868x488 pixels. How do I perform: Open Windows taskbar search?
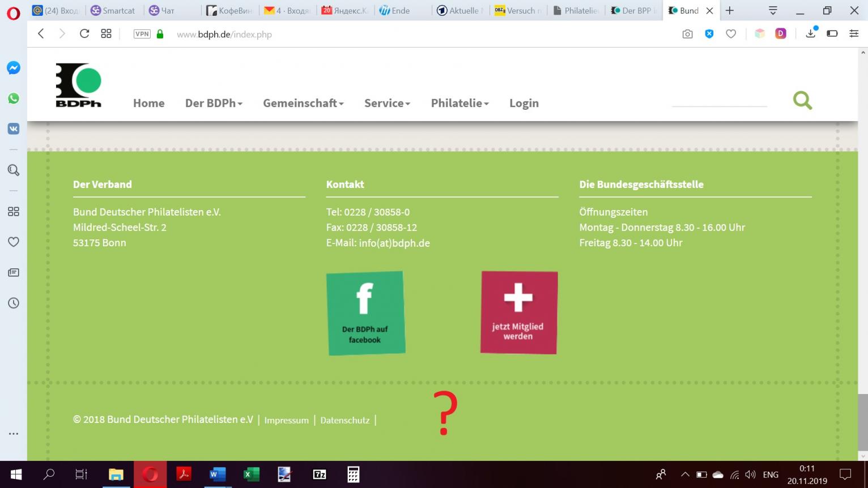(x=49, y=474)
